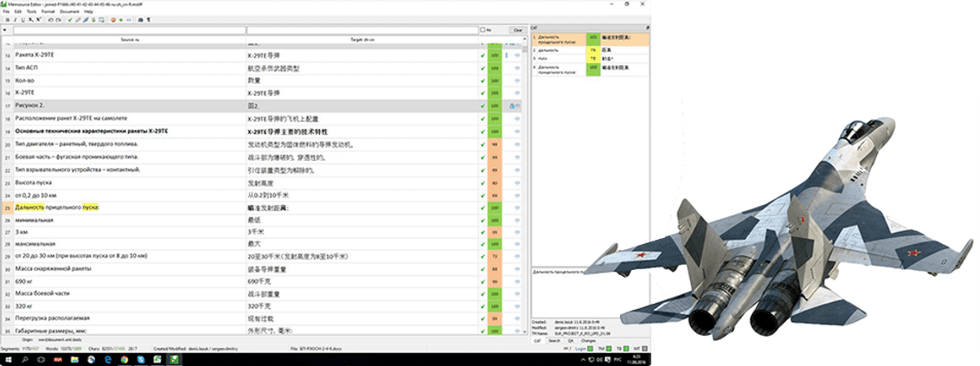The width and height of the screenshot is (980, 366).
Task: Click the Clear filter button
Action: point(517,30)
